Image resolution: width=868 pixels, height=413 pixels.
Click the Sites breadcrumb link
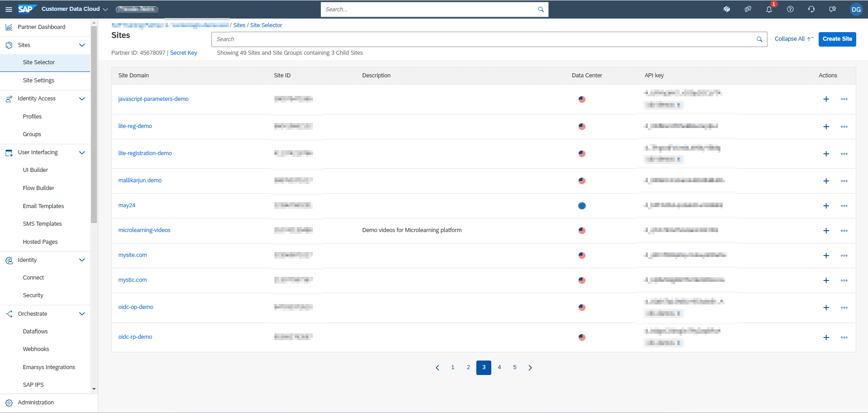click(x=239, y=25)
